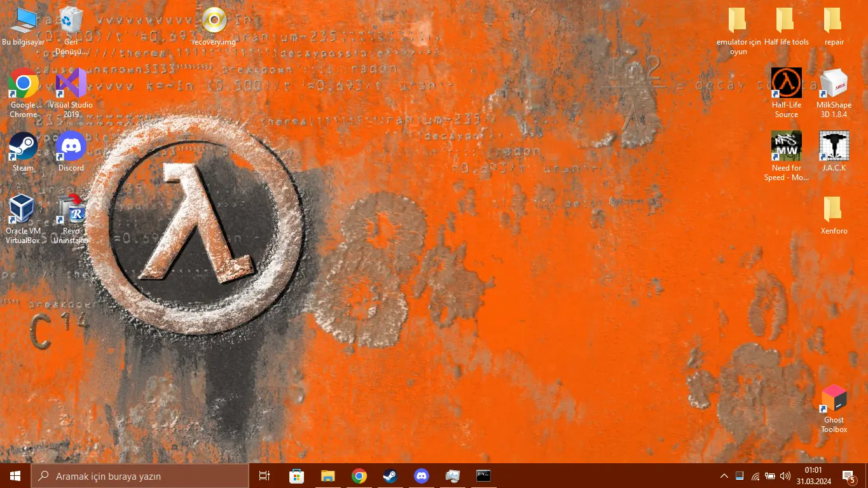The image size is (868, 488).
Task: Select the 'Half life tools' folder
Action: click(786, 26)
